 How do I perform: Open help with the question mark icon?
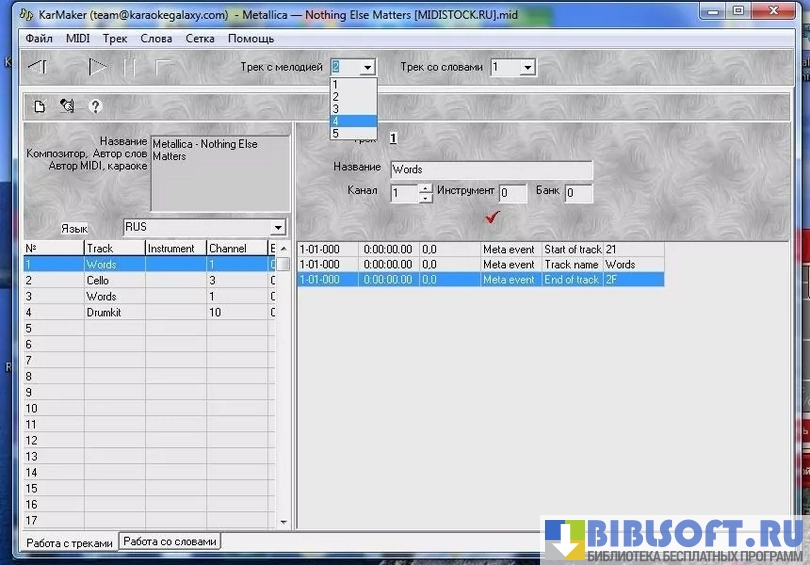(x=96, y=106)
